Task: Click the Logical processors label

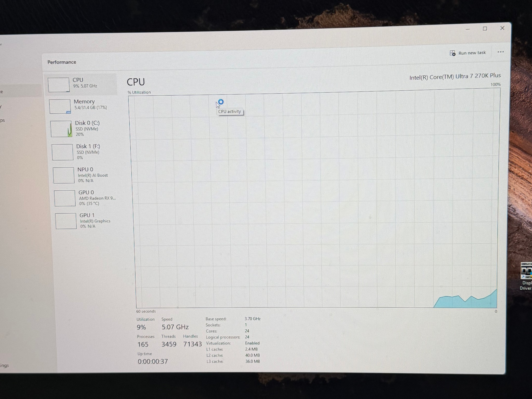Action: (223, 337)
